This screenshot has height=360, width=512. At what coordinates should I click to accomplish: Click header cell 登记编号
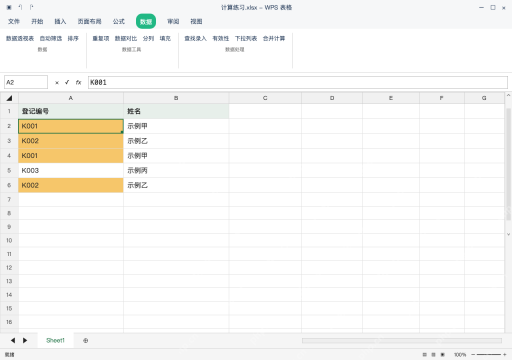[x=71, y=111]
